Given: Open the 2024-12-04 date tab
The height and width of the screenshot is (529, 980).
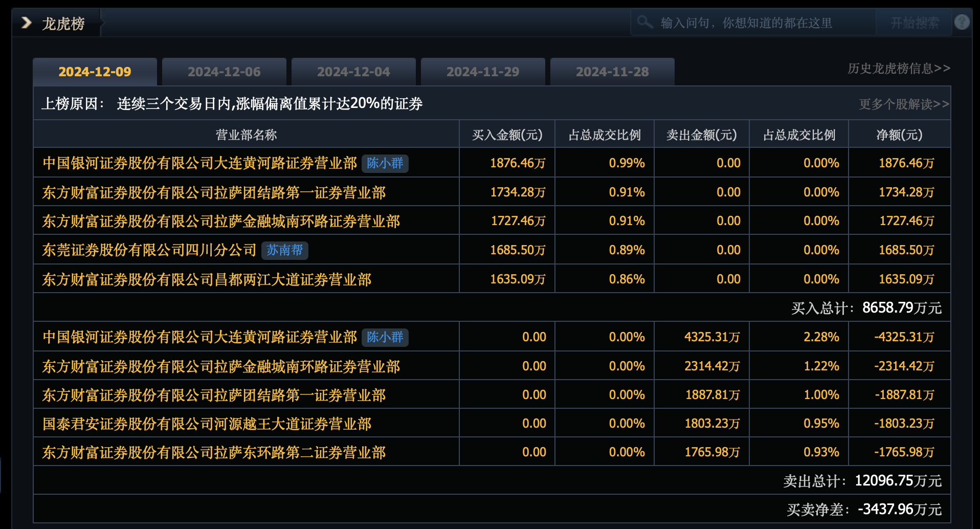Looking at the screenshot, I should [353, 72].
